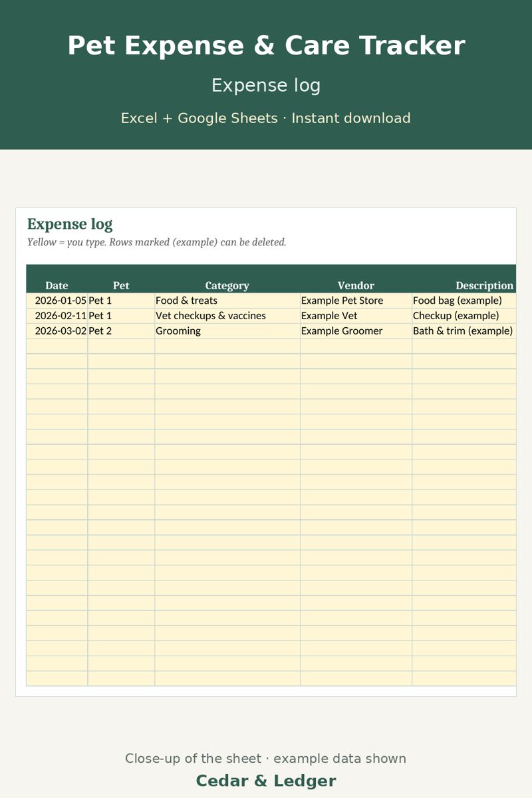Click the close-up example data caption
The width and height of the screenshot is (532, 798).
click(x=266, y=759)
